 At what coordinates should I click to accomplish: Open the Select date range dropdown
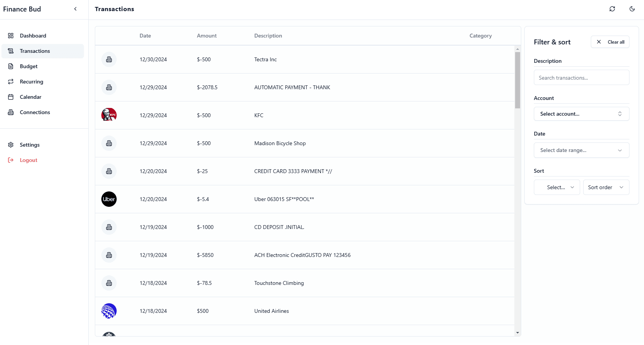pos(581,150)
